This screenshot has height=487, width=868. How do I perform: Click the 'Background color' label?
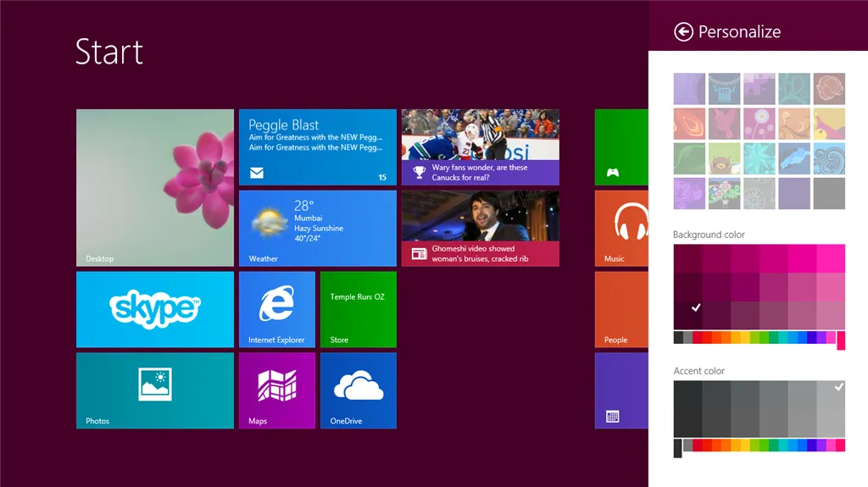coord(709,235)
